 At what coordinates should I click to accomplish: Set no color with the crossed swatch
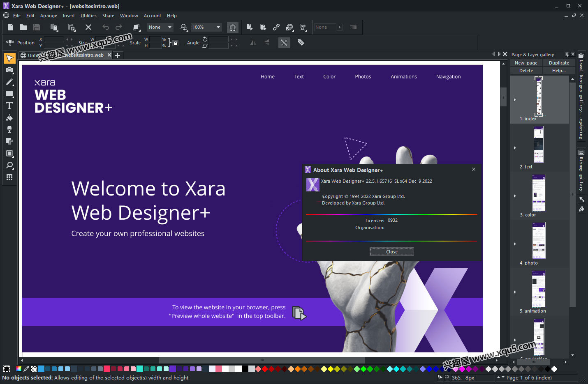tap(34, 369)
